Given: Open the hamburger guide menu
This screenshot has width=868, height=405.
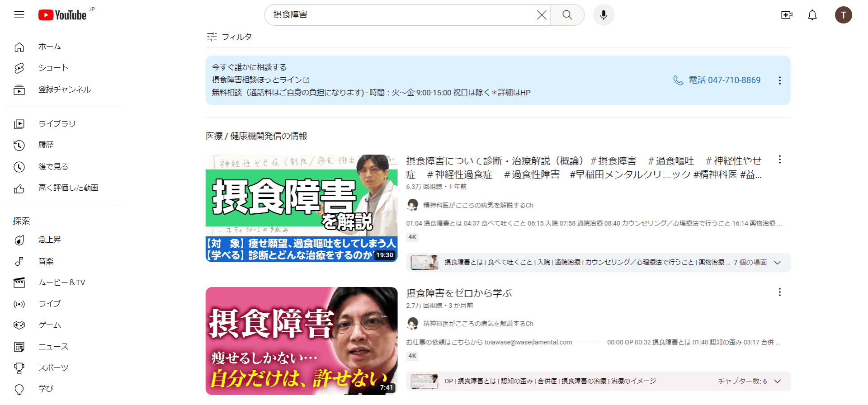Looking at the screenshot, I should [x=19, y=15].
